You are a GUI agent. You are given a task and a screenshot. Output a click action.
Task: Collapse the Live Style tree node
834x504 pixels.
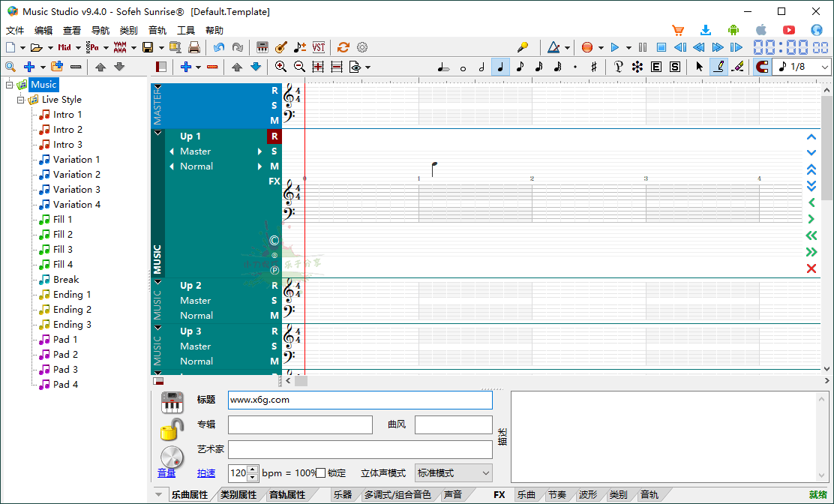click(x=20, y=99)
